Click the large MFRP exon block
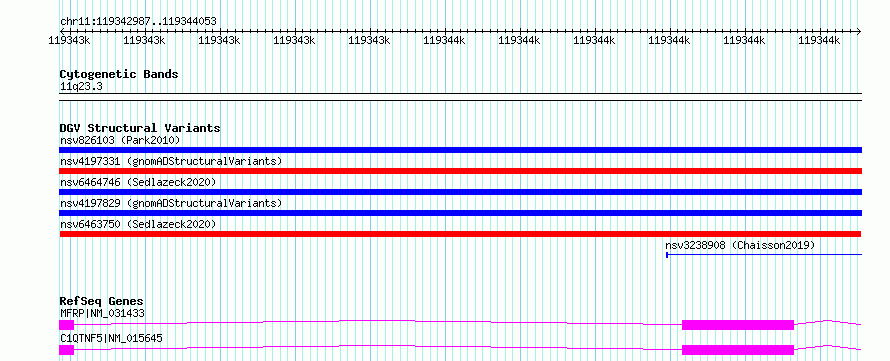Screen dimensions: 890x361 click(738, 325)
